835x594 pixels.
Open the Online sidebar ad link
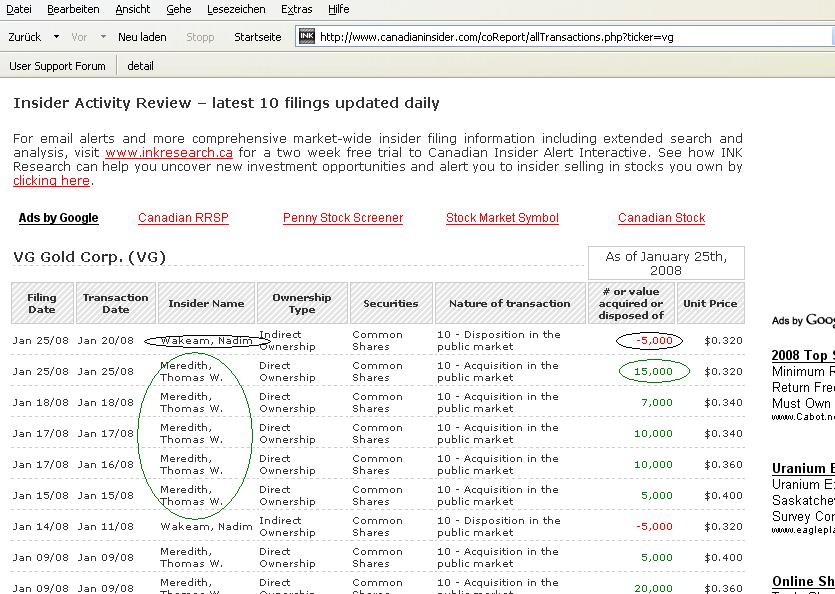click(x=803, y=581)
